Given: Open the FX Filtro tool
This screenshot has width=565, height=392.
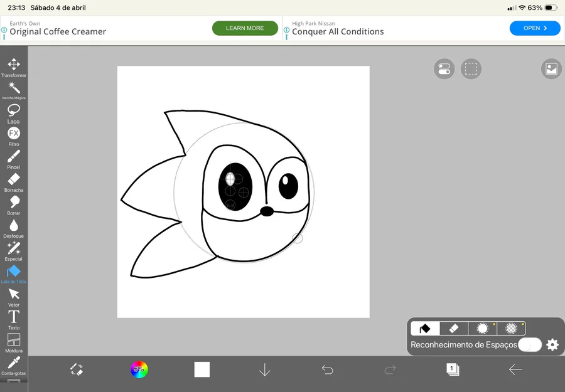Looking at the screenshot, I should point(14,137).
